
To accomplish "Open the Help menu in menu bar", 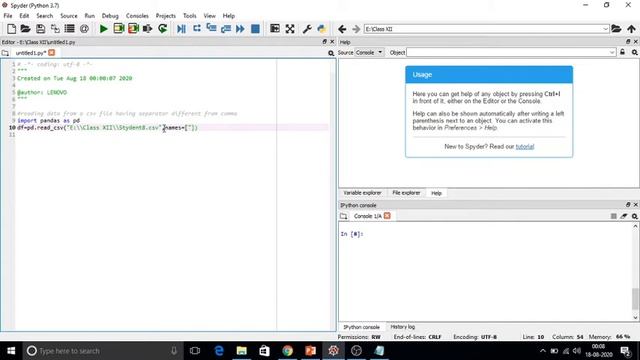I will tap(229, 16).
